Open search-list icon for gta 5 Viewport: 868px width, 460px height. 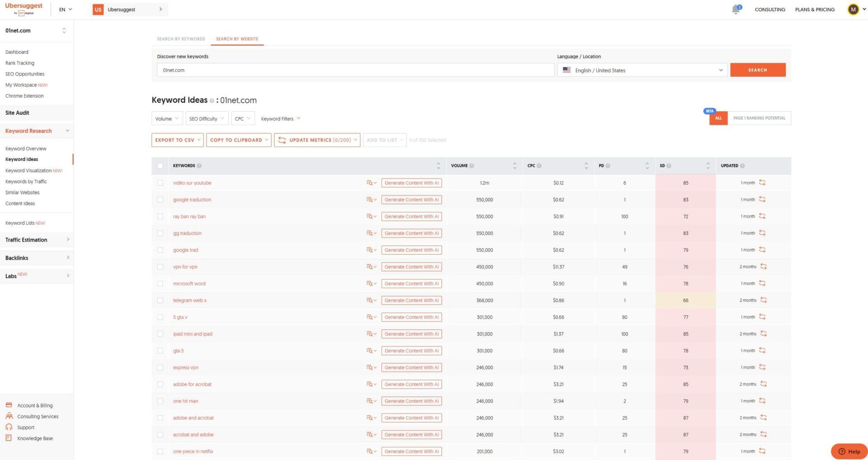pyautogui.click(x=371, y=351)
